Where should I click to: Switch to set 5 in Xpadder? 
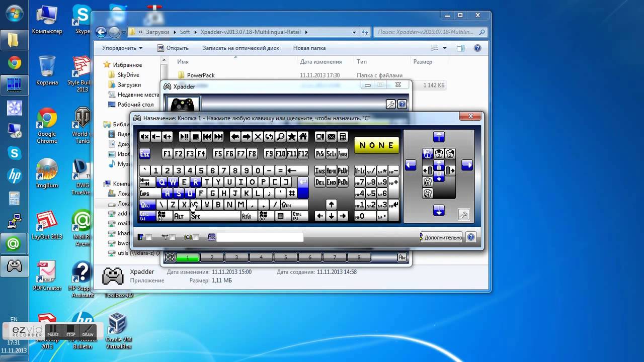click(x=285, y=257)
